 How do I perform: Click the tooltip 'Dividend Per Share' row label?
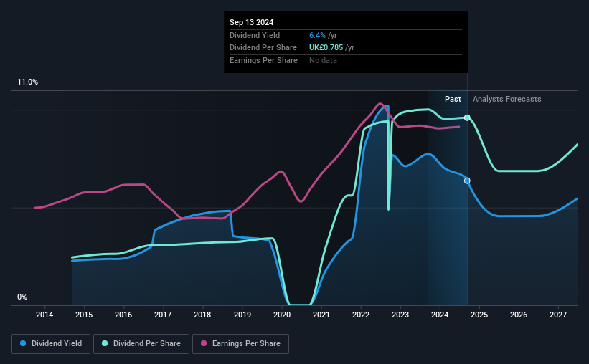pos(263,48)
